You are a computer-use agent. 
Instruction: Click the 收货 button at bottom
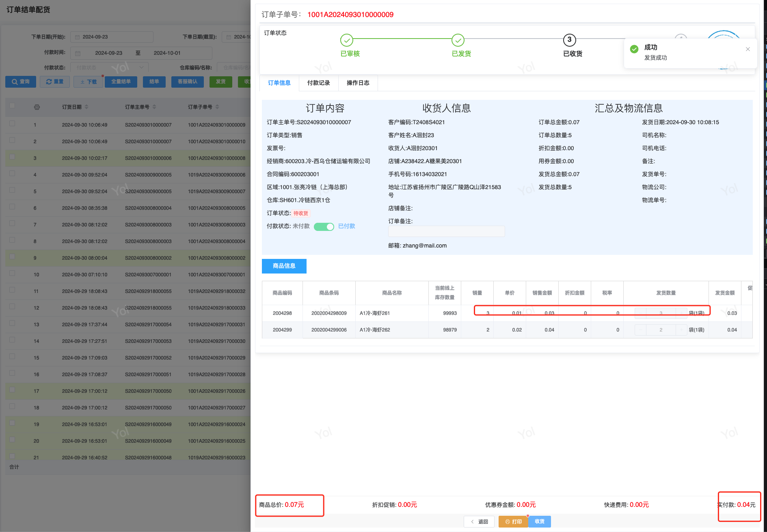pos(540,521)
